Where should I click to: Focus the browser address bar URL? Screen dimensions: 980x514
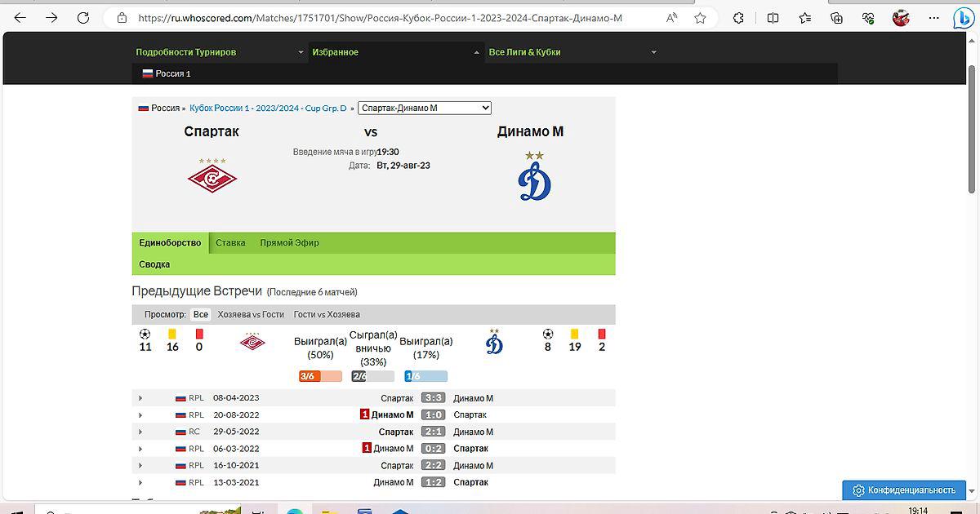coord(380,17)
